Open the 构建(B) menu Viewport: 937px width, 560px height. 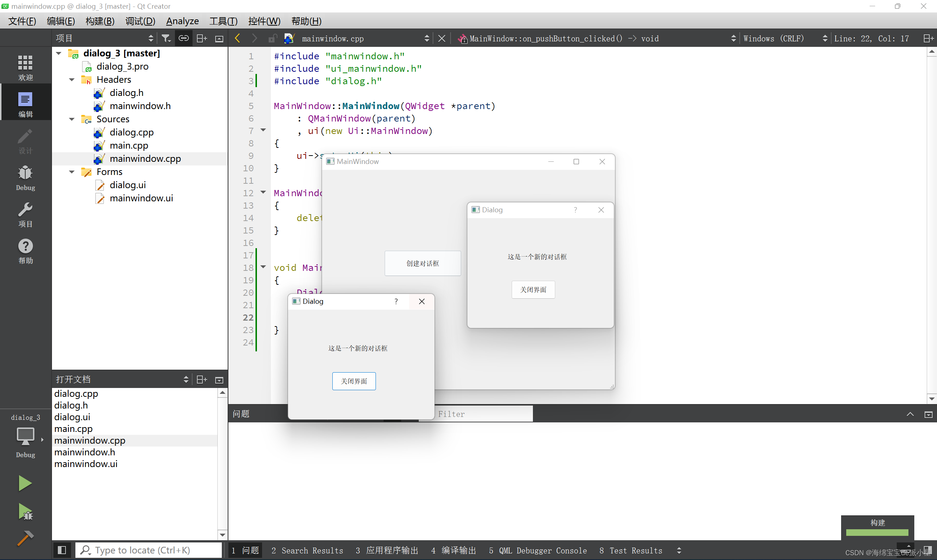coord(100,21)
